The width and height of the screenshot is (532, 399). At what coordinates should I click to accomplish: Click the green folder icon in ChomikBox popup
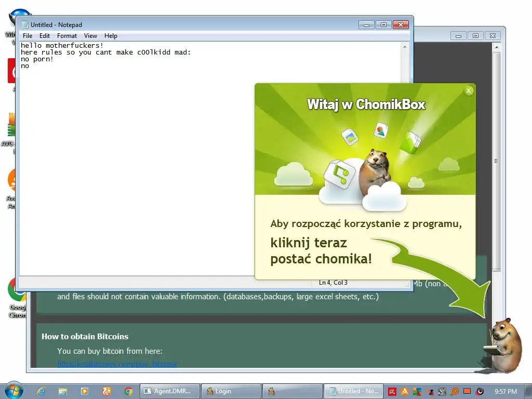pyautogui.click(x=410, y=142)
